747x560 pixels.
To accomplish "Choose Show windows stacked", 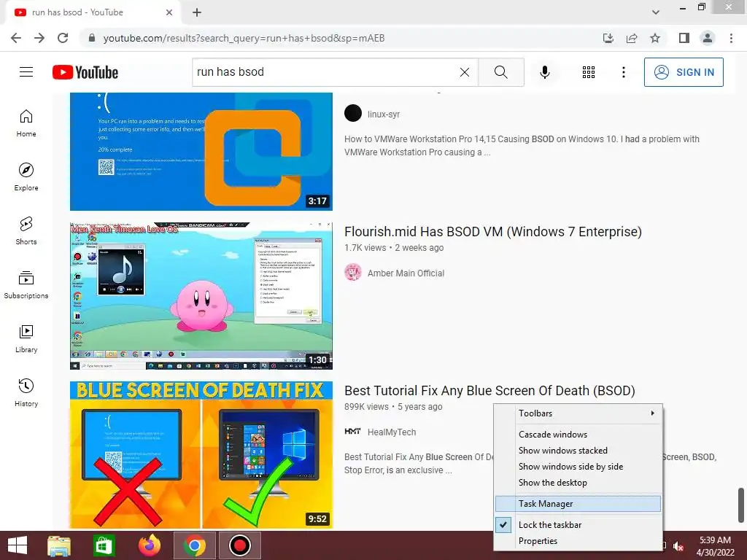I will pyautogui.click(x=578, y=451).
